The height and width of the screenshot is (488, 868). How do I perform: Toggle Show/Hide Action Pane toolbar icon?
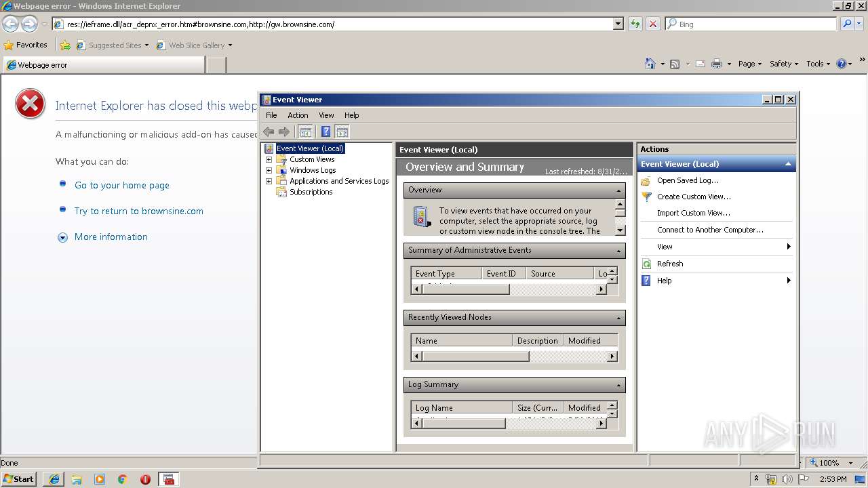(x=342, y=131)
